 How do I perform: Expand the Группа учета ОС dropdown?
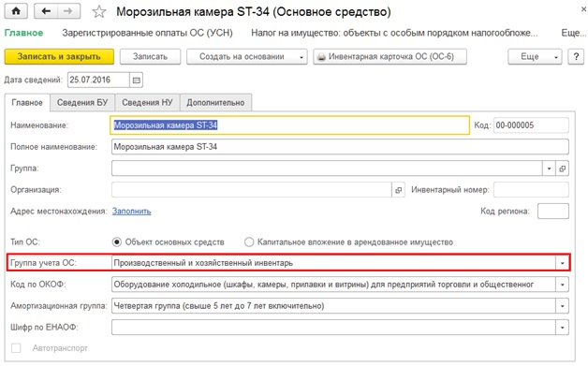click(562, 263)
